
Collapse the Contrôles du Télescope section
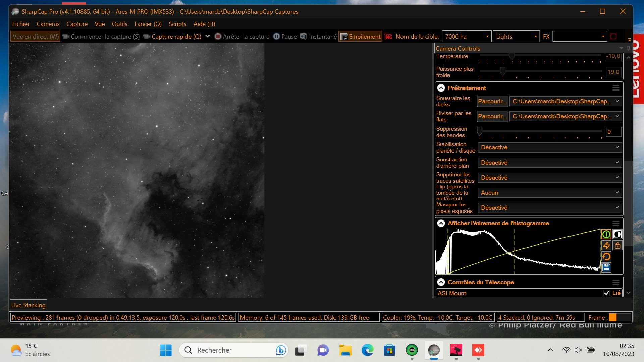coord(441,282)
